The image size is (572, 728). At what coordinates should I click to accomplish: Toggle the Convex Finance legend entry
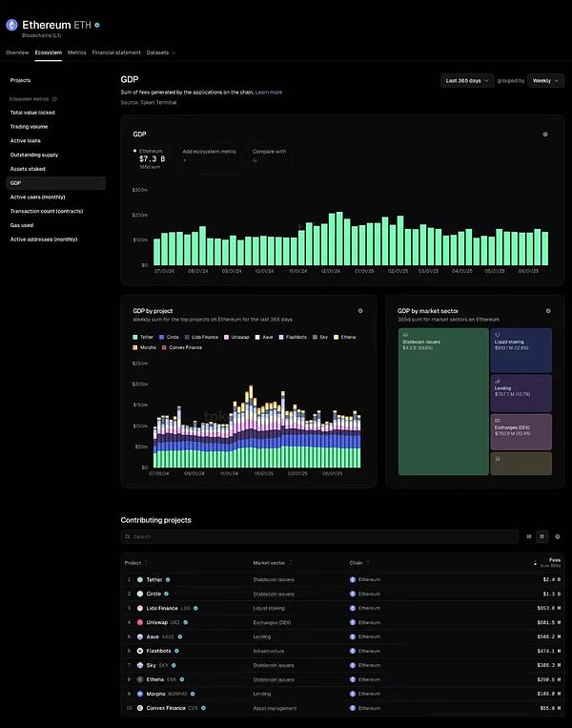click(181, 347)
